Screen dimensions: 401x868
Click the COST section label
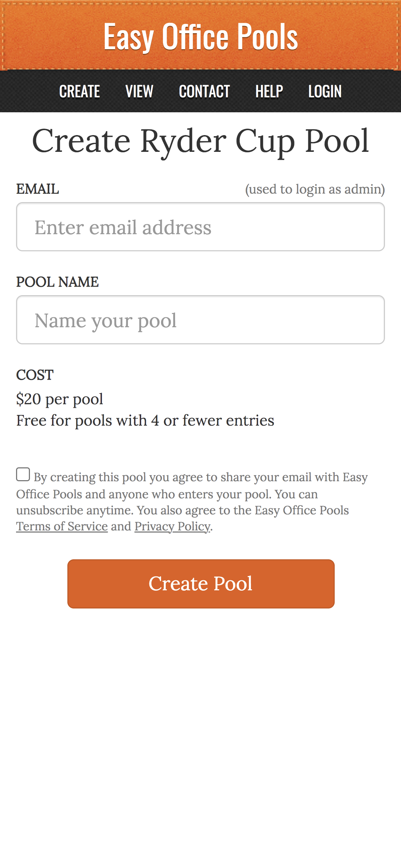pos(35,375)
